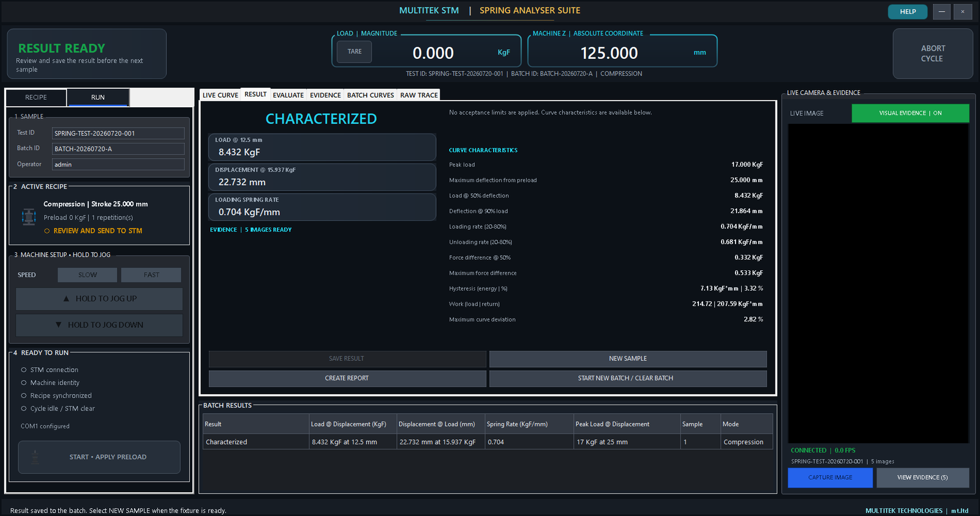Click the Spring Rate (KgF/mm) column header
This screenshot has height=516, width=980.
click(x=529, y=424)
